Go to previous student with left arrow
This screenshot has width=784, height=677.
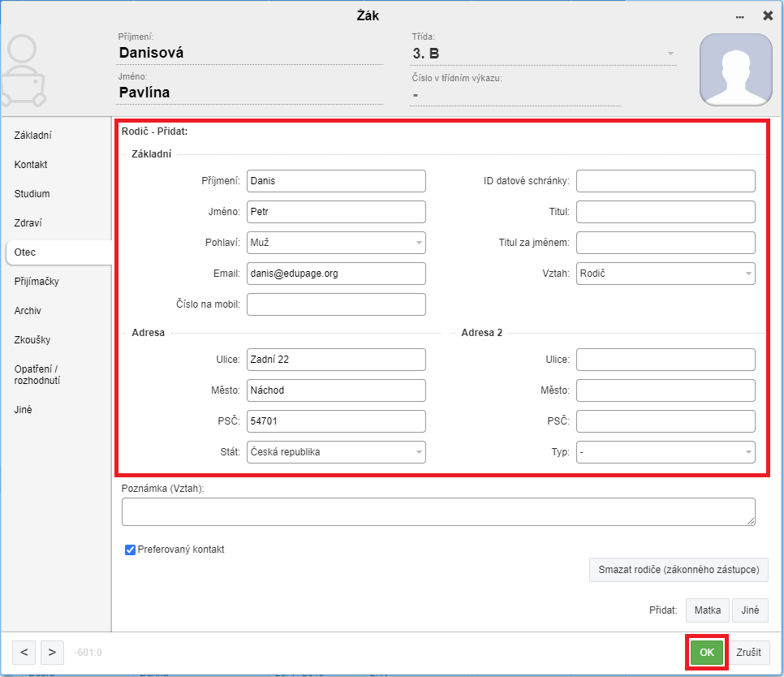[24, 652]
